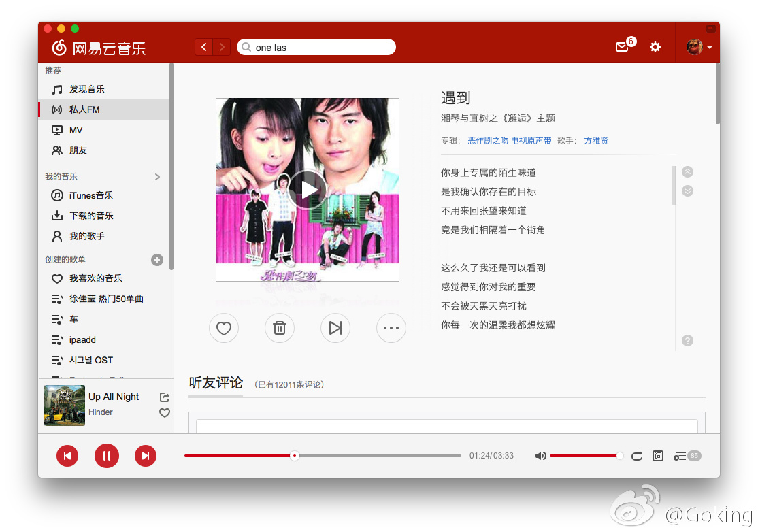Skip to next FM song
Screen dimensions: 758x532
[335, 328]
